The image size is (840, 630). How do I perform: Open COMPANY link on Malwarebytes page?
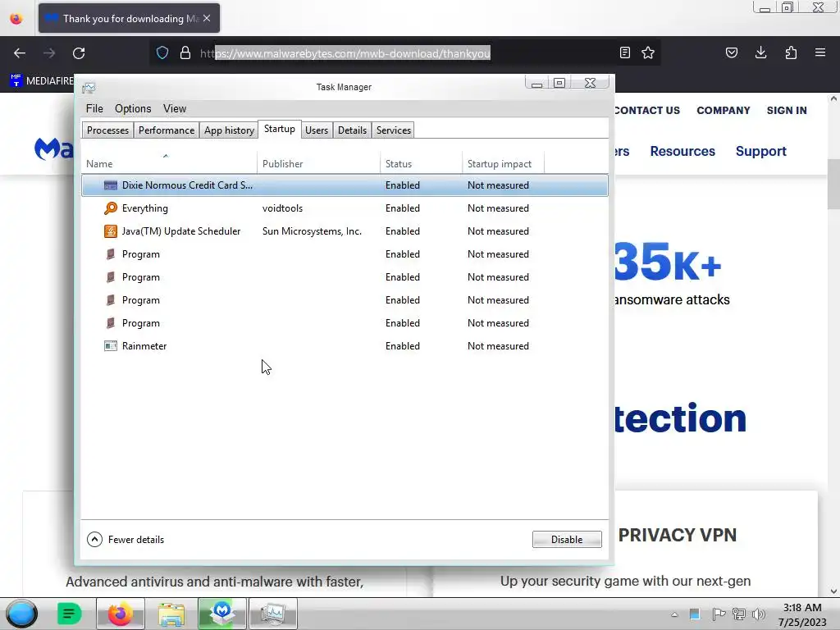coord(724,111)
